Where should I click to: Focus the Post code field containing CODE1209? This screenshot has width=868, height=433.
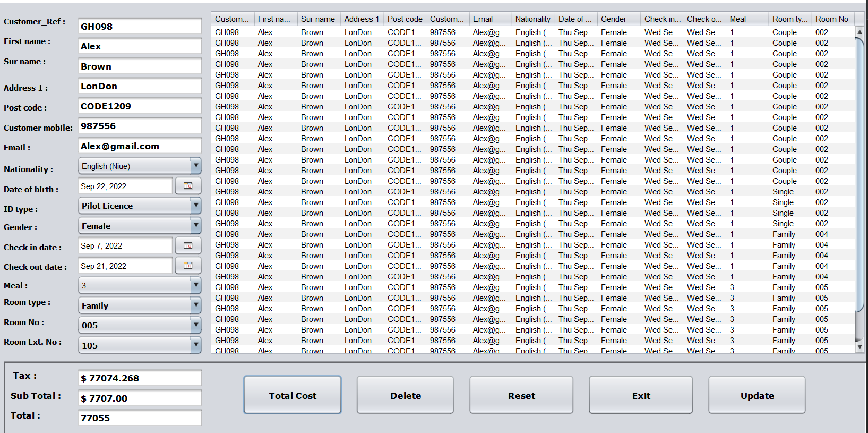click(x=140, y=106)
